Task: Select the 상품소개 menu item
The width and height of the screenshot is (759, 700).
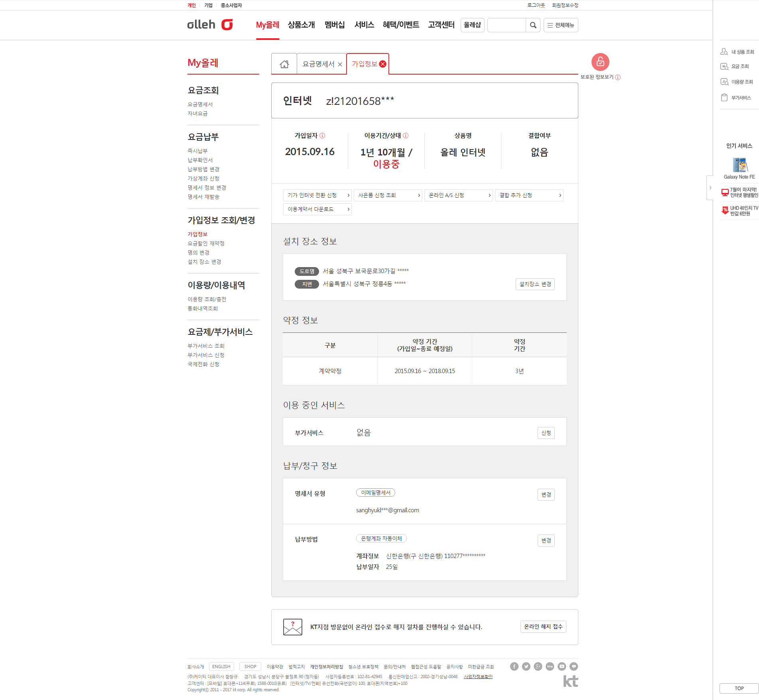Action: pyautogui.click(x=301, y=25)
